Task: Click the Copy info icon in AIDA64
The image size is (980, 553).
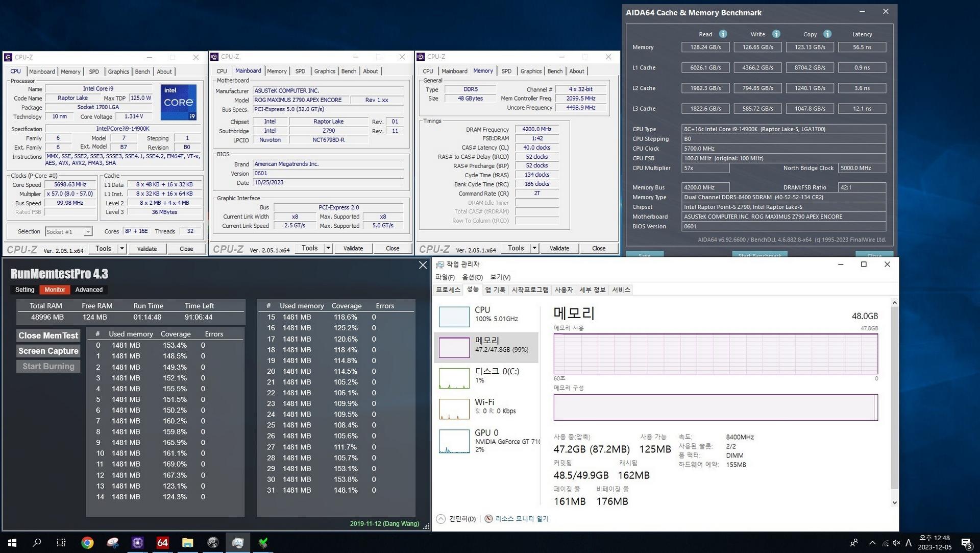Action: pyautogui.click(x=827, y=34)
